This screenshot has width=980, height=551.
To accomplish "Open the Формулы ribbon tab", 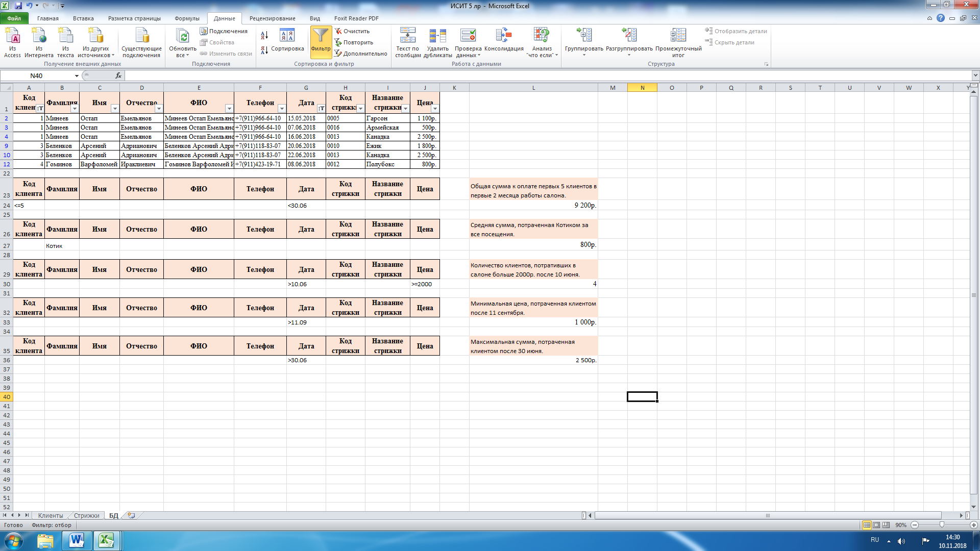I will (x=187, y=18).
